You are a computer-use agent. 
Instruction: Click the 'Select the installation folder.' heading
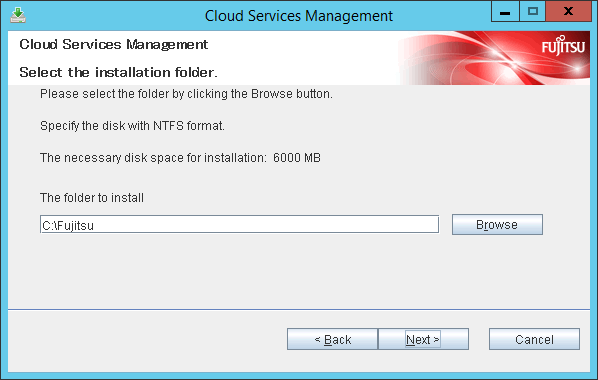[x=118, y=72]
